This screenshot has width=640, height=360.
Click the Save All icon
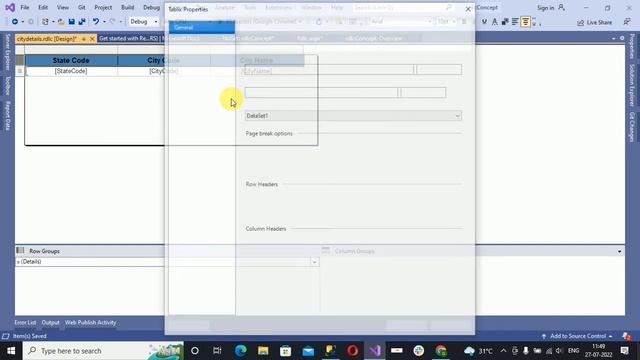click(x=82, y=22)
